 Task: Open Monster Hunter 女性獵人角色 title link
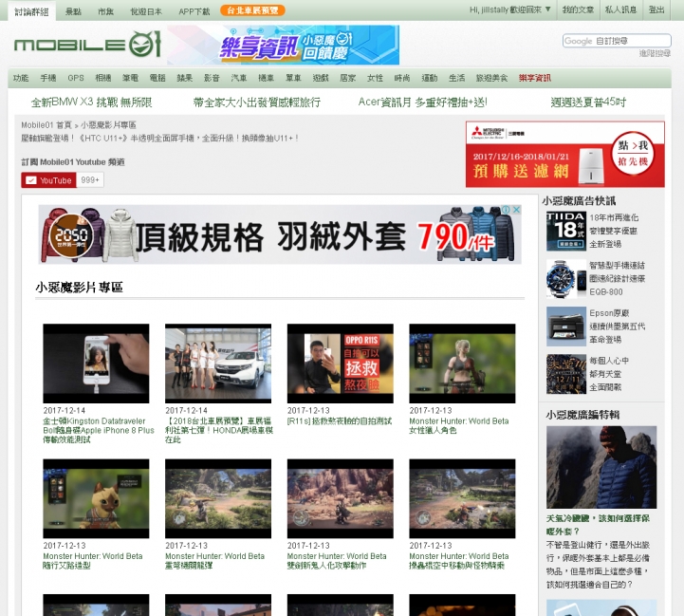[459, 425]
